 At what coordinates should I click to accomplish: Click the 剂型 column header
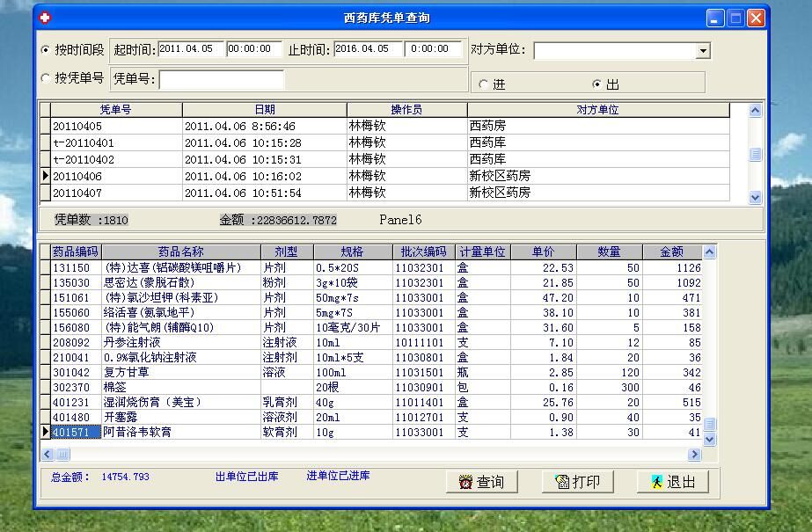click(287, 251)
